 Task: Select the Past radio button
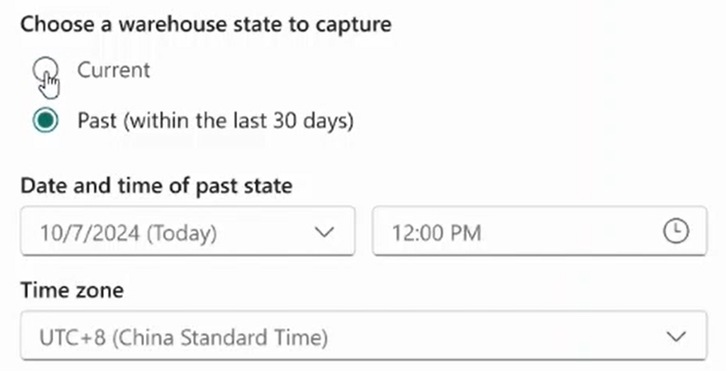click(x=45, y=120)
